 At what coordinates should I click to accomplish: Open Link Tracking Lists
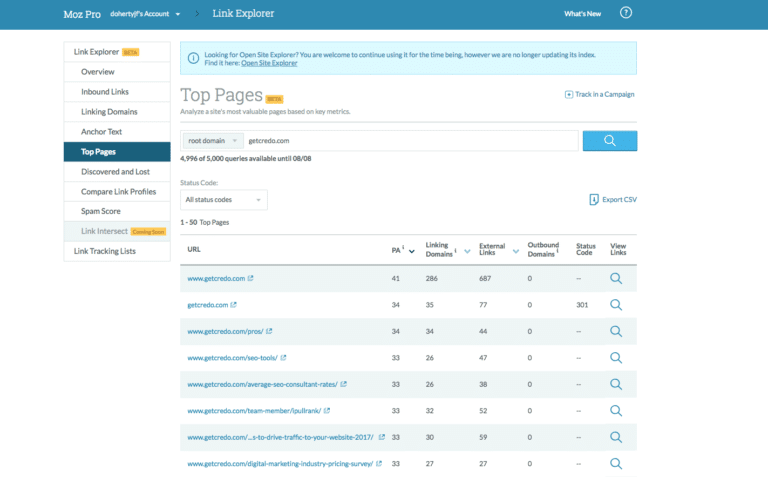coord(117,251)
